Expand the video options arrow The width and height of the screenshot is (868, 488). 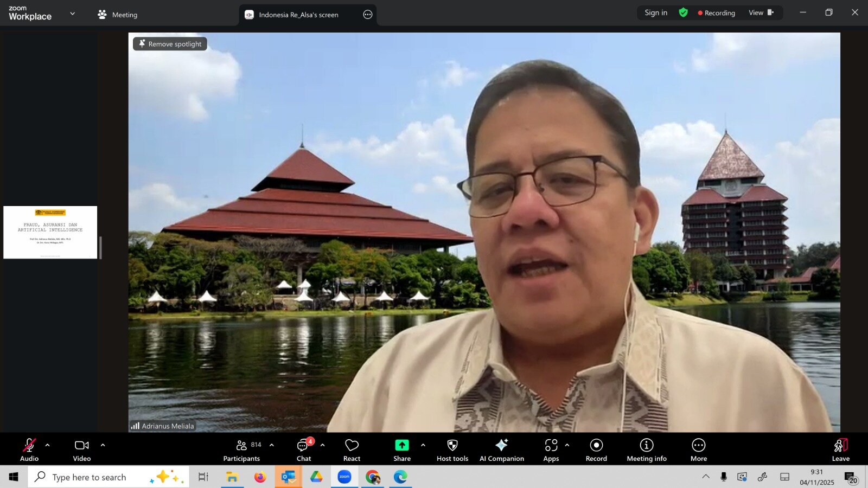[x=103, y=445]
